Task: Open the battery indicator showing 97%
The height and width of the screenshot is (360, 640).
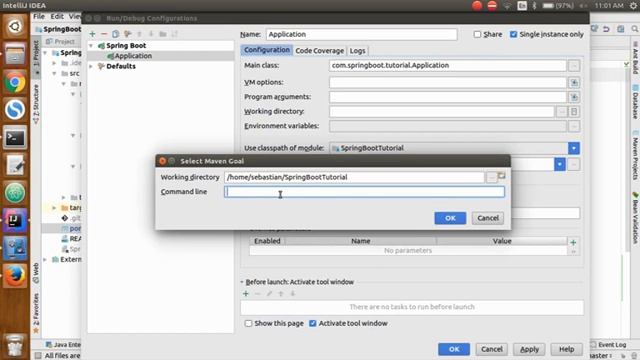Action: click(x=558, y=6)
